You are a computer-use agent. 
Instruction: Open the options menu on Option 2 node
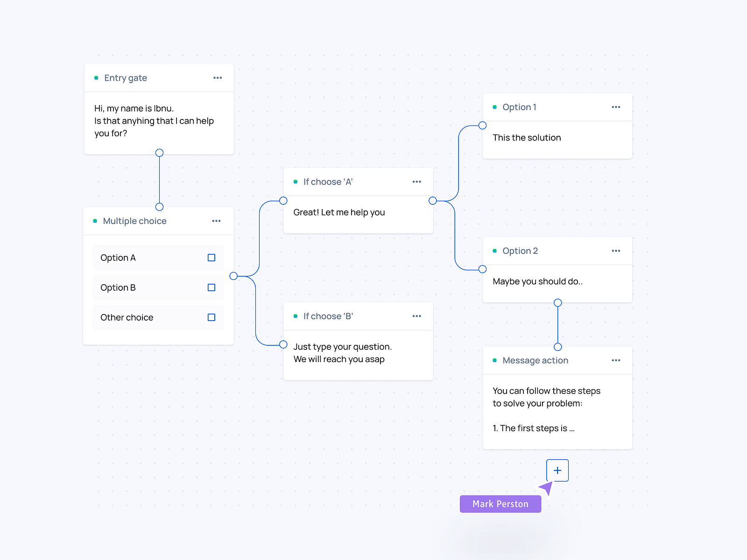(616, 251)
